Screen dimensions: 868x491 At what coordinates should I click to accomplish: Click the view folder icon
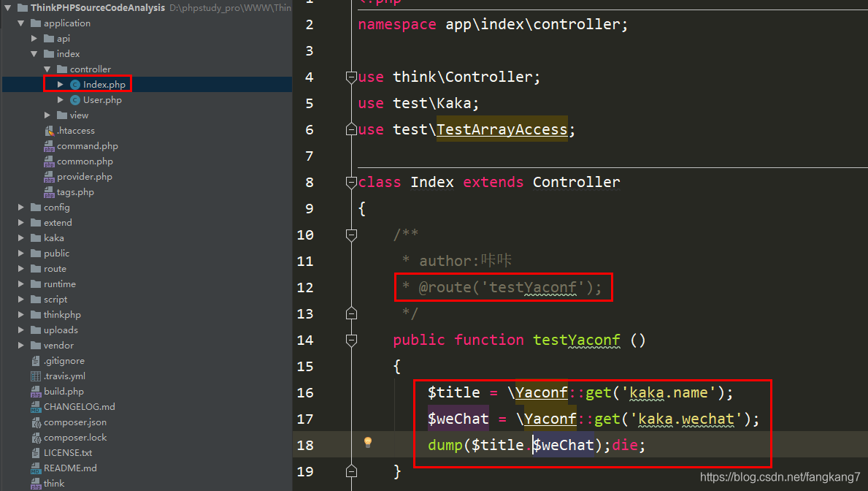[x=62, y=115]
